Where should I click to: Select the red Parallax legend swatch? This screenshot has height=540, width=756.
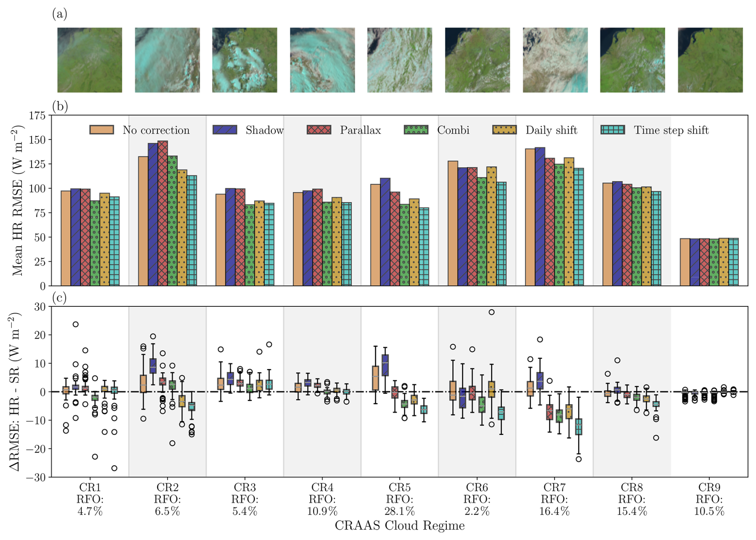pos(319,130)
